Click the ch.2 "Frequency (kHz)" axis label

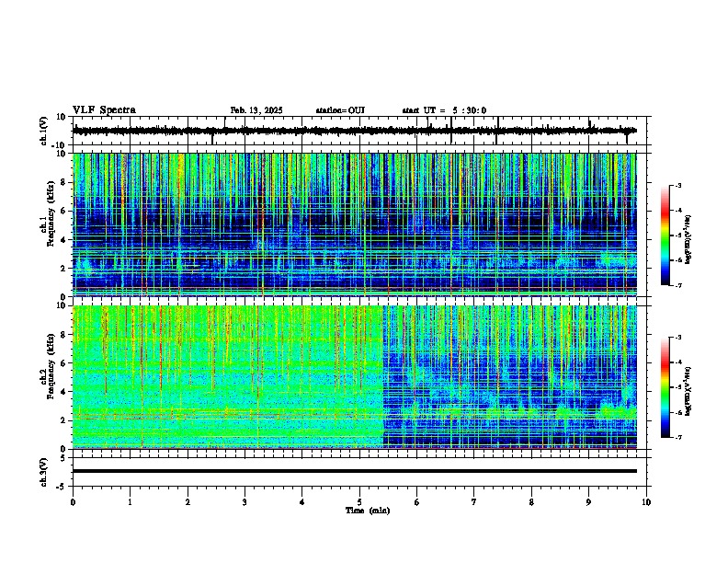[x=51, y=366]
